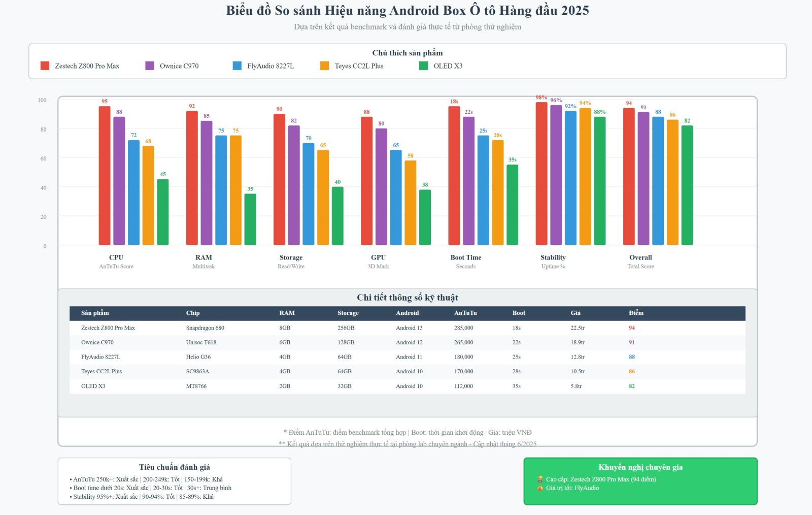The image size is (812, 515).
Task: Select the Ownice C970 legend label
Action: pyautogui.click(x=179, y=66)
